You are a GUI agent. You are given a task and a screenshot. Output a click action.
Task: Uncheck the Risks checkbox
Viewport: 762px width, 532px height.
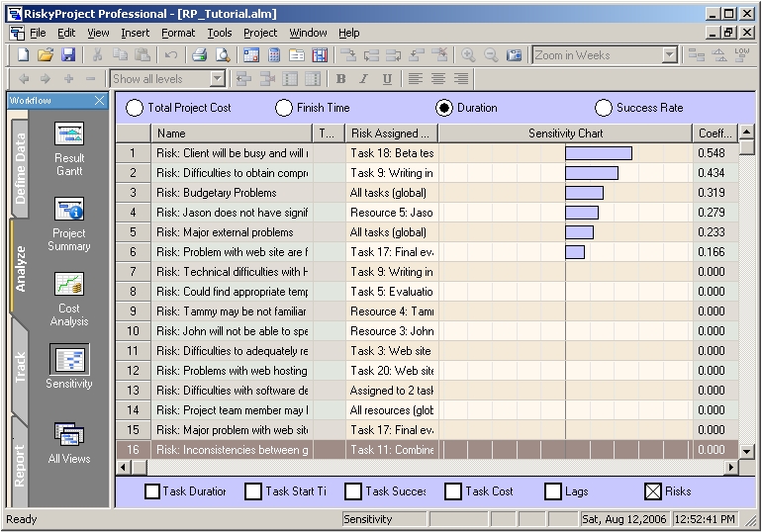(653, 491)
